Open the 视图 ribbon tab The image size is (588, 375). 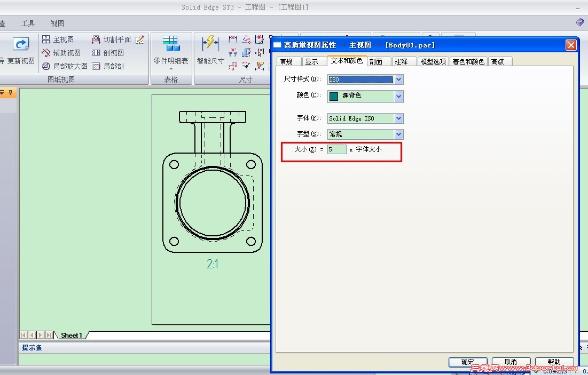[x=57, y=23]
